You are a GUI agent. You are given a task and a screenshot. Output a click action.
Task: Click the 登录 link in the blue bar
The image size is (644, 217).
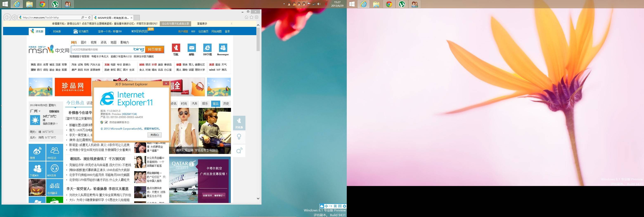227,32
